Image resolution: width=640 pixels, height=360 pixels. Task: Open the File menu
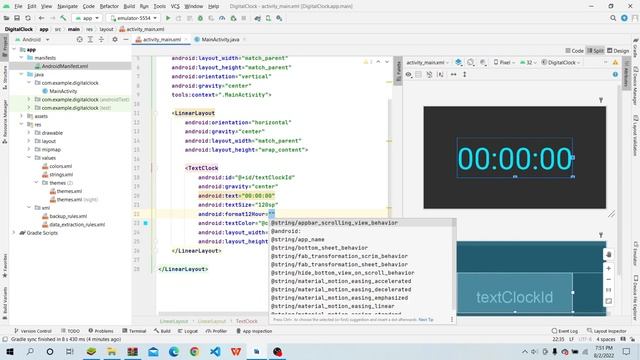pyautogui.click(x=18, y=6)
